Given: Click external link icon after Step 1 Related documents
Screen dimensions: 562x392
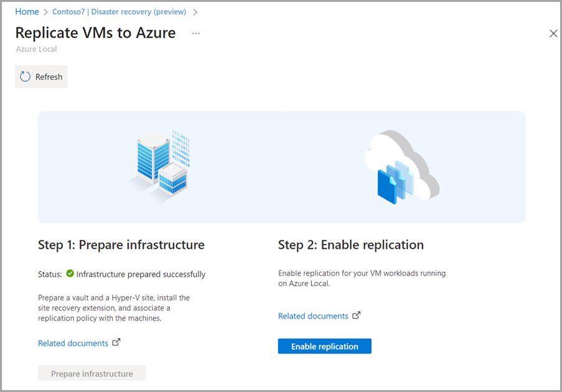Looking at the screenshot, I should click(116, 342).
